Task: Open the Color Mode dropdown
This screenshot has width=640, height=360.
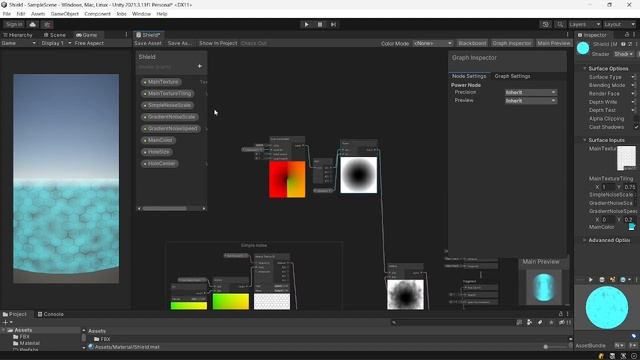Action: [433, 43]
